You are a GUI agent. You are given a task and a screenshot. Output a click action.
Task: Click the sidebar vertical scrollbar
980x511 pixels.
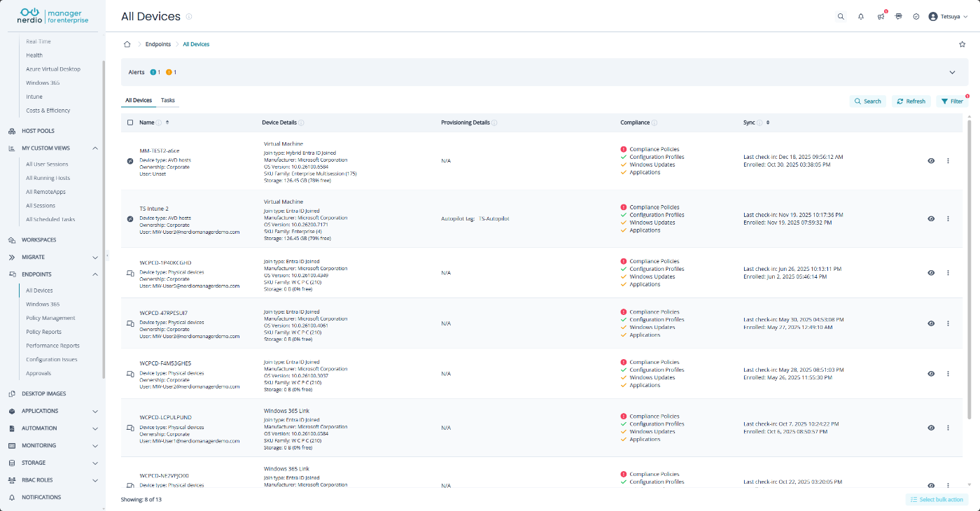point(104,218)
